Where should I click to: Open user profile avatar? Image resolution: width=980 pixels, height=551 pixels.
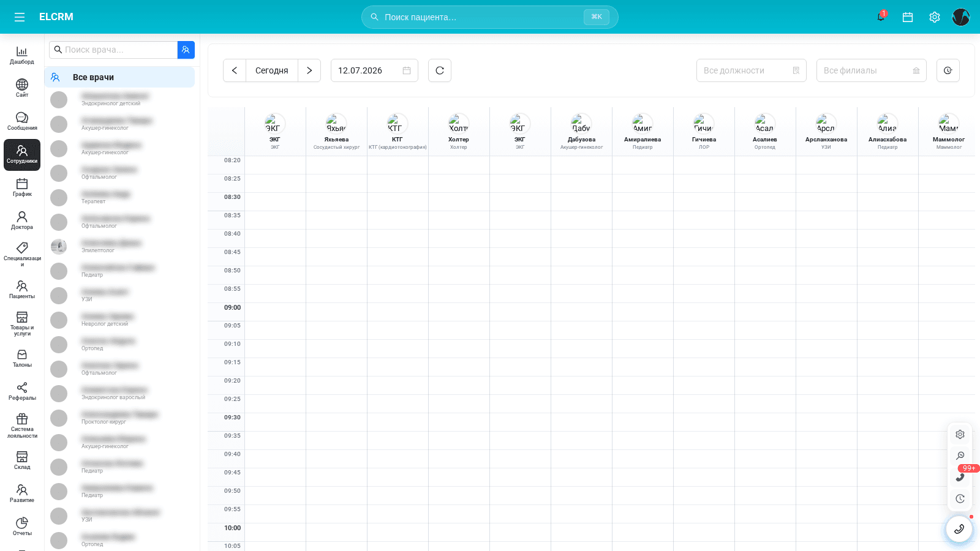point(961,17)
